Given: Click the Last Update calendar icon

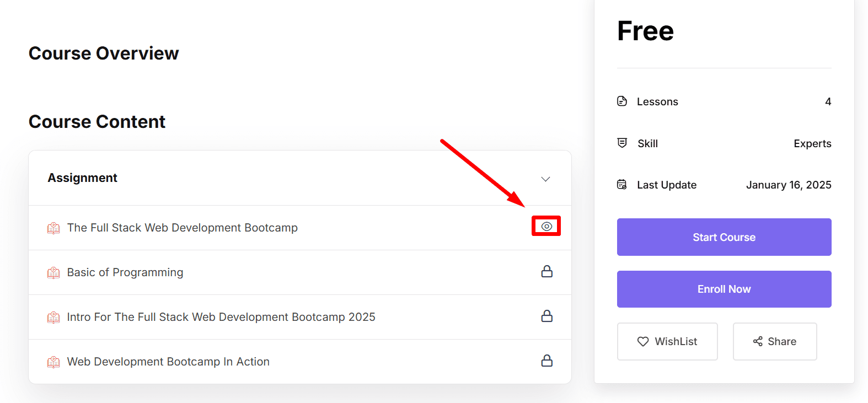Looking at the screenshot, I should [622, 184].
